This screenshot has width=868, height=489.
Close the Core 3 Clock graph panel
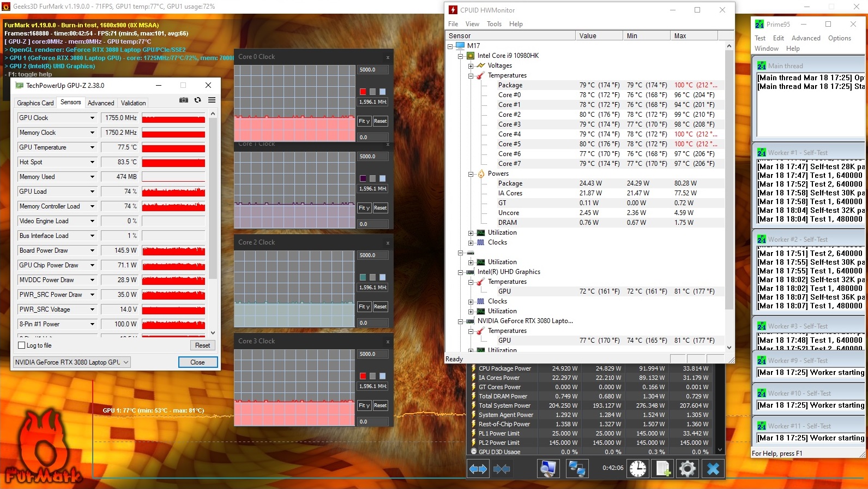click(x=388, y=342)
